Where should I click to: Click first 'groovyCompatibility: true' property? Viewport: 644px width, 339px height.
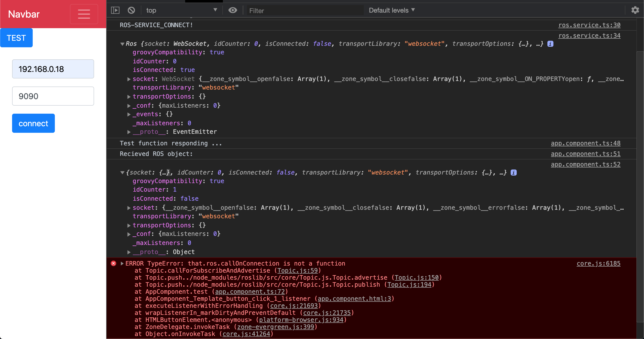178,52
